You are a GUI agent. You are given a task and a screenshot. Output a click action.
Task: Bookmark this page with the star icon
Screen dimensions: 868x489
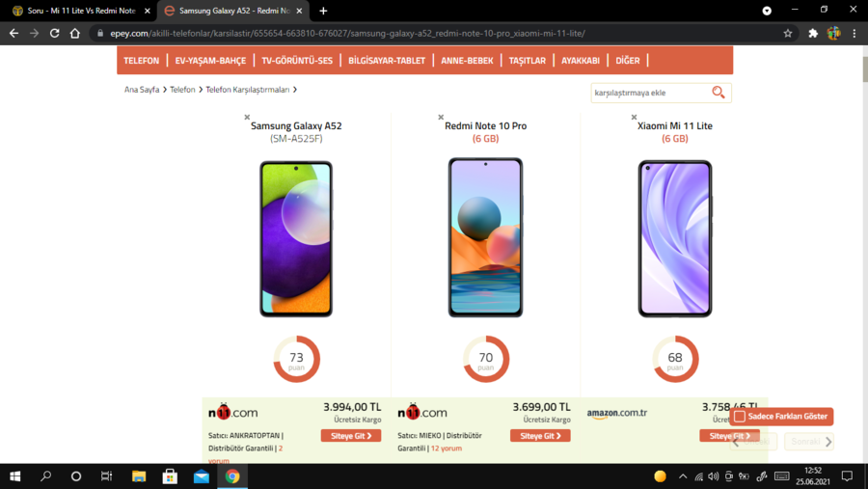pos(788,33)
